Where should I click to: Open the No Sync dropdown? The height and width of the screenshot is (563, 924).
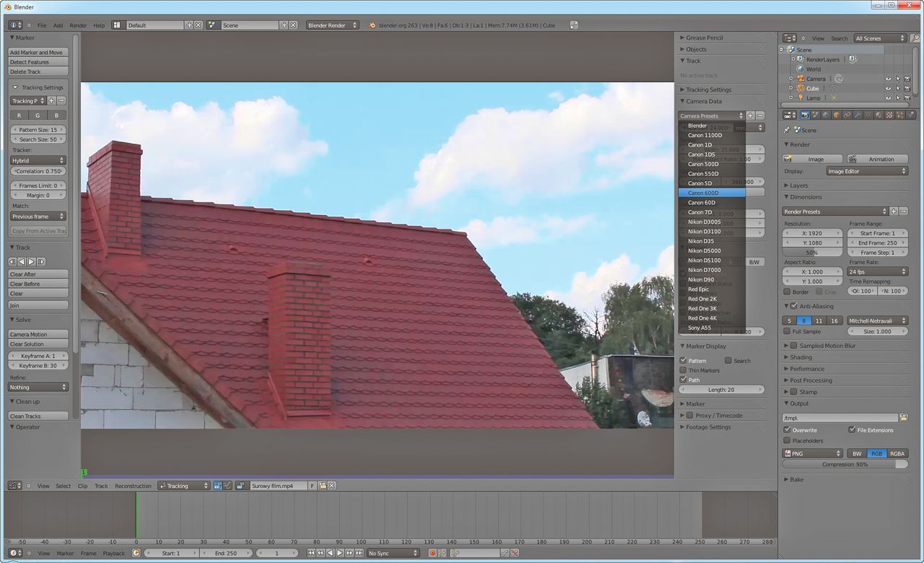[393, 553]
